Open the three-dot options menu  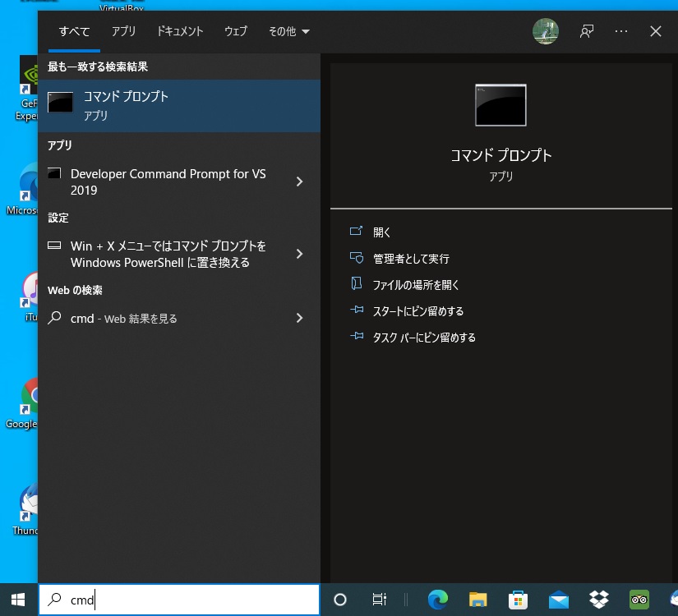tap(621, 31)
